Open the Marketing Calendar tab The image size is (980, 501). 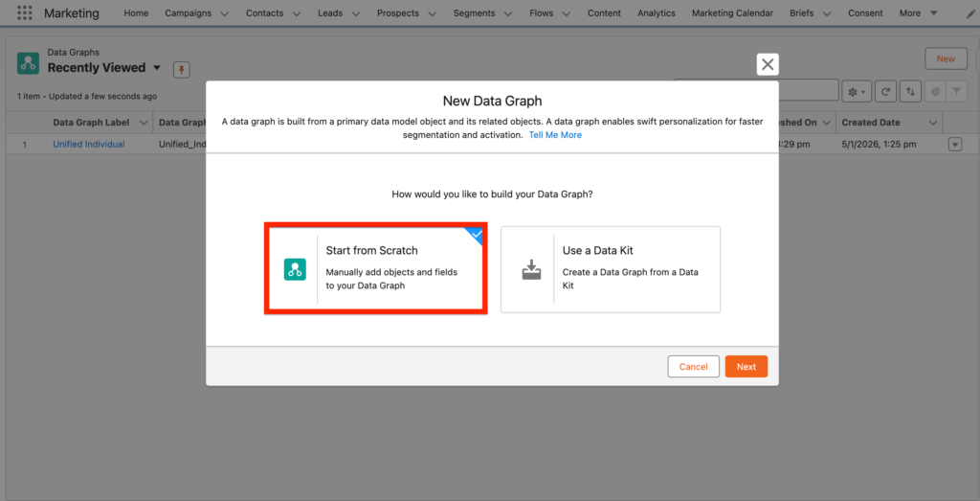[732, 13]
